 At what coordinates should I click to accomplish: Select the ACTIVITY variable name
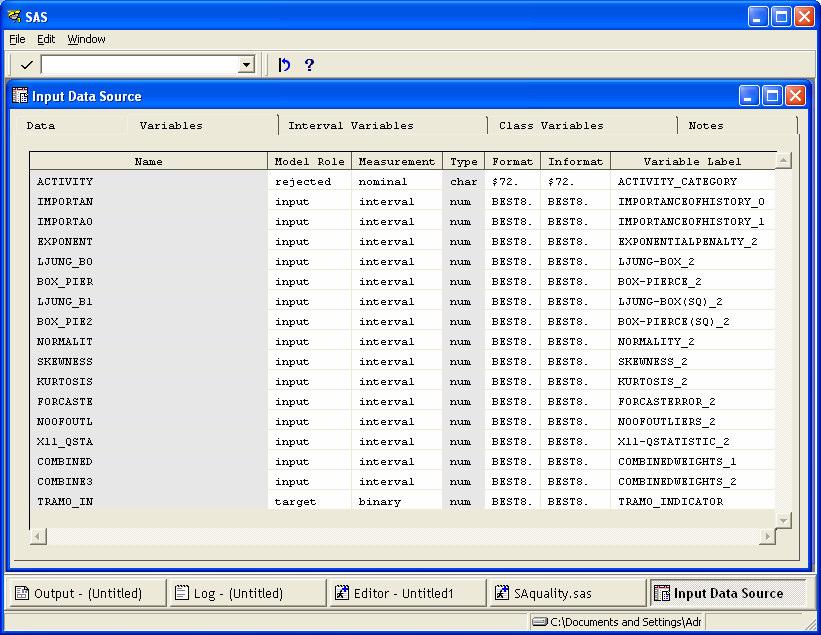point(65,182)
